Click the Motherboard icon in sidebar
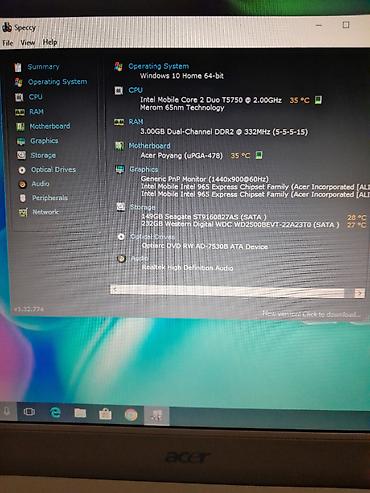 coord(20,127)
